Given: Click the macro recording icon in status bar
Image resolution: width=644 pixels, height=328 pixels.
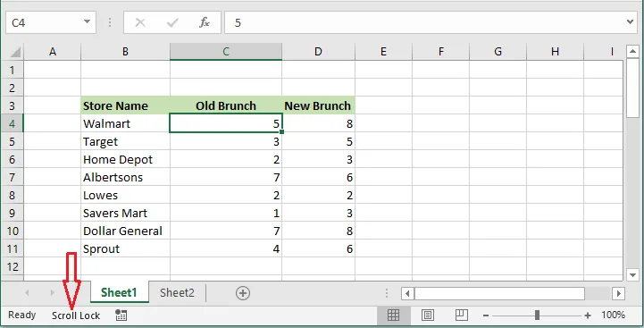Looking at the screenshot, I should point(121,315).
